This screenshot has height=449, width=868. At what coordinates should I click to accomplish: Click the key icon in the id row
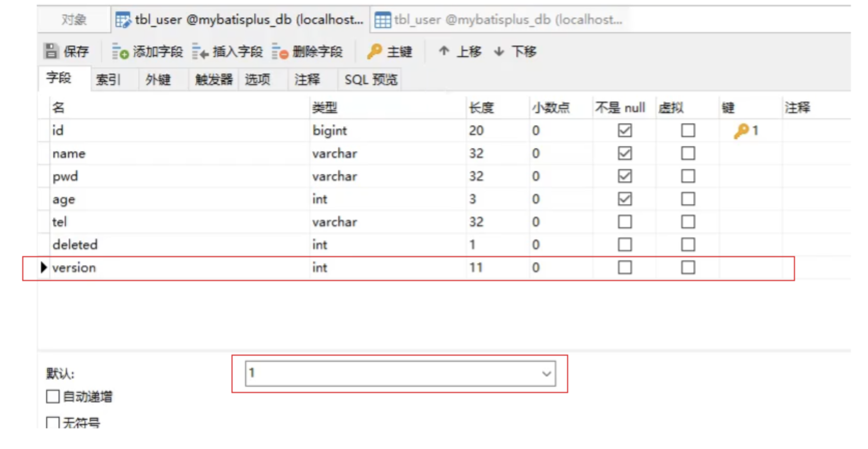[741, 131]
